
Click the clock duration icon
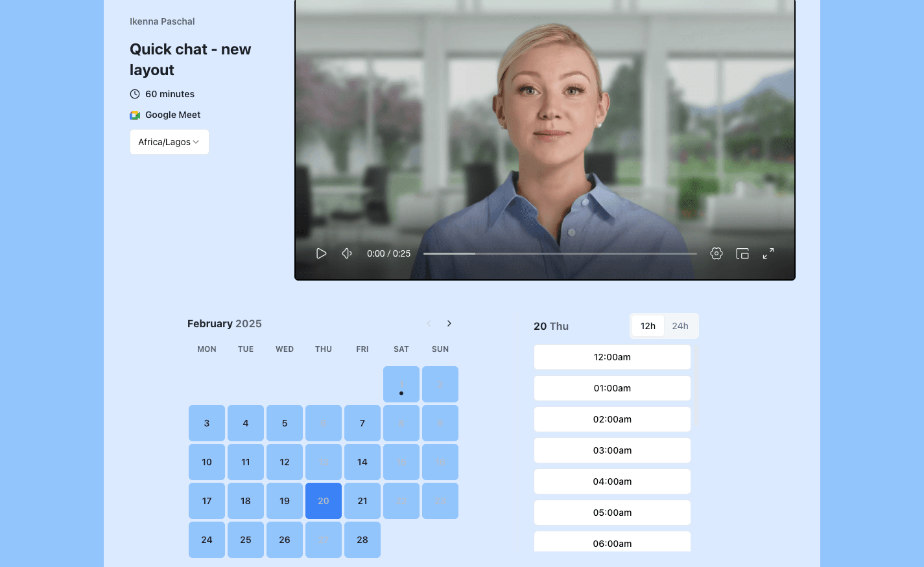pyautogui.click(x=135, y=94)
